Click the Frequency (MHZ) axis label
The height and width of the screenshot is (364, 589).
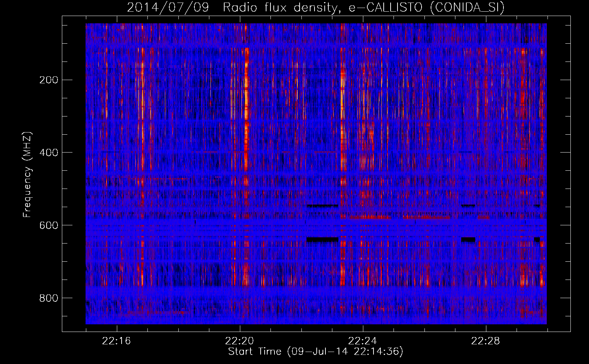pos(27,175)
